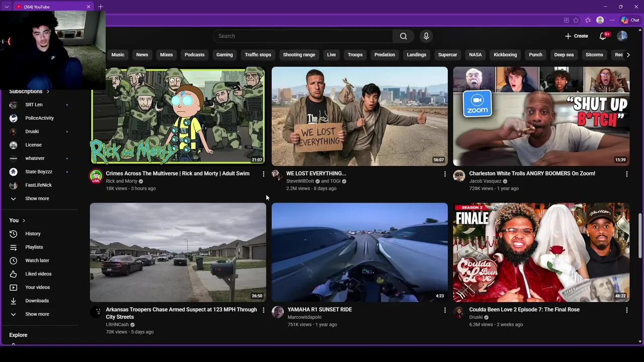Play the Arkansas Troopers chase thumbnail
Image resolution: width=644 pixels, height=362 pixels.
coord(178,252)
